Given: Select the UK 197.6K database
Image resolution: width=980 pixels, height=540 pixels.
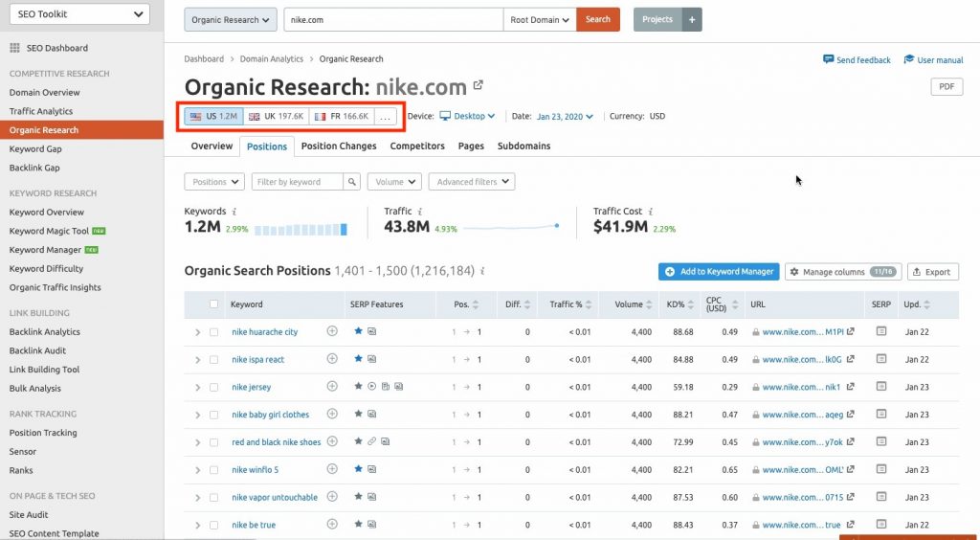Looking at the screenshot, I should tap(276, 116).
